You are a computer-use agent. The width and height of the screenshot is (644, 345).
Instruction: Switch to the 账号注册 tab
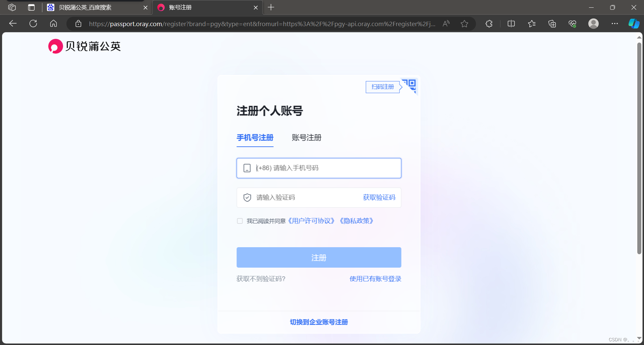307,138
